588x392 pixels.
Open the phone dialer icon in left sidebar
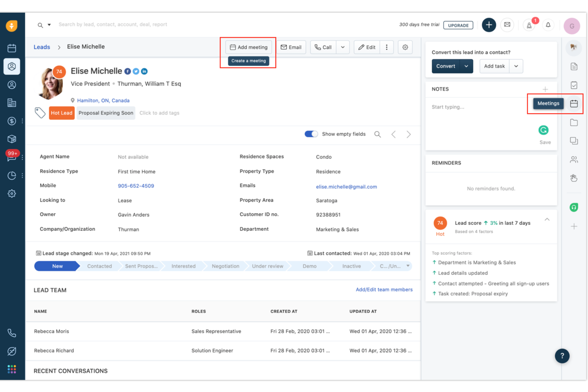pyautogui.click(x=12, y=333)
